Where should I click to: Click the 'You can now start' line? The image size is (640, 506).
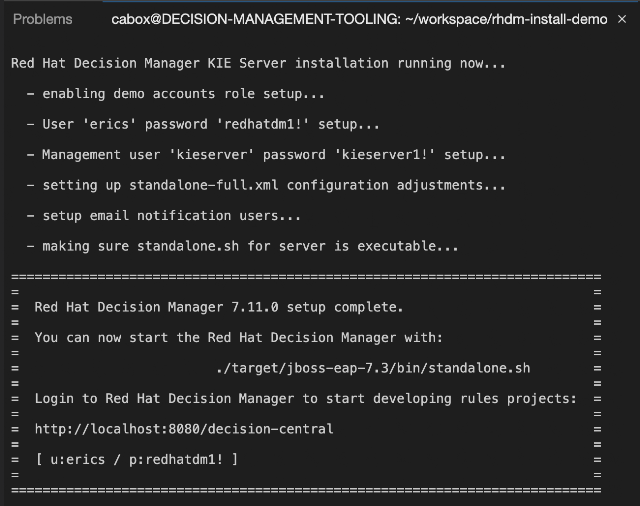(x=239, y=337)
